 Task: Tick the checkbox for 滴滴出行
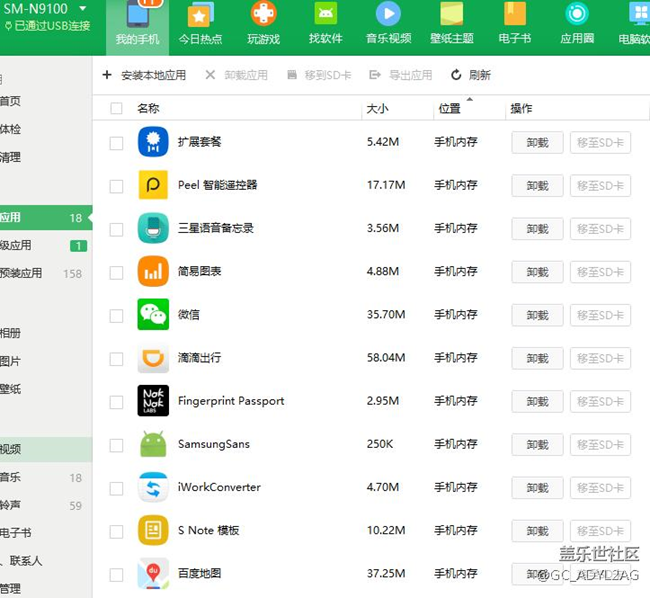pos(117,359)
